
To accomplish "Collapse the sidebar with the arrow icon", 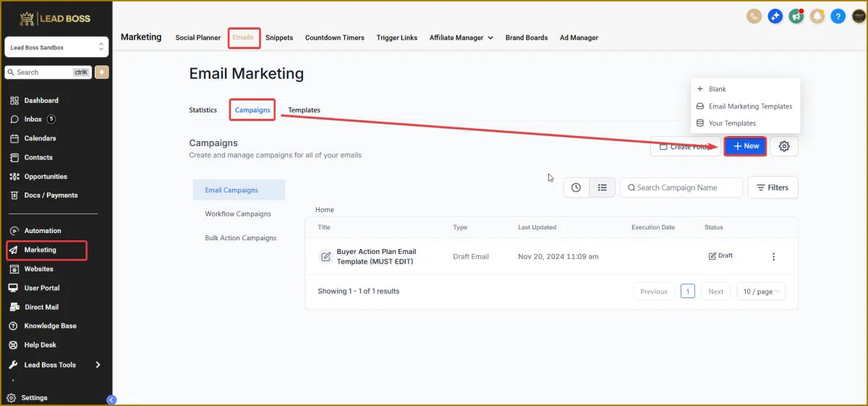I will [x=111, y=399].
